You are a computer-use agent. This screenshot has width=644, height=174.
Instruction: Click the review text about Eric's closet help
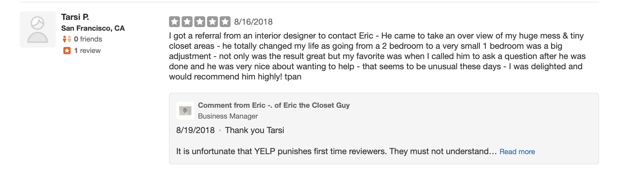pos(377,56)
